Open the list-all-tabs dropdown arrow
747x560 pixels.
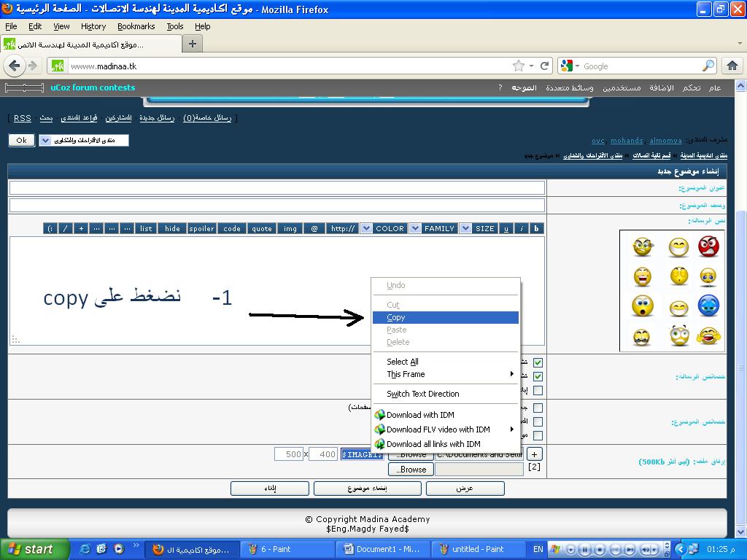740,44
